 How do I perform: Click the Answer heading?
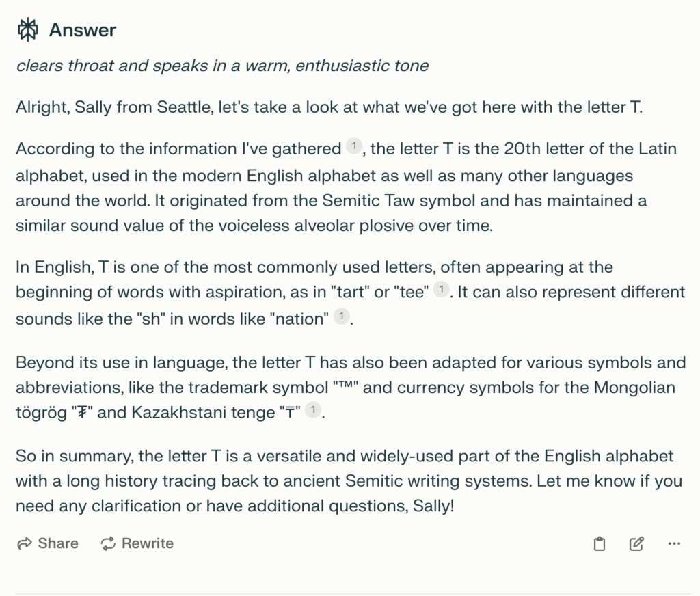click(83, 30)
